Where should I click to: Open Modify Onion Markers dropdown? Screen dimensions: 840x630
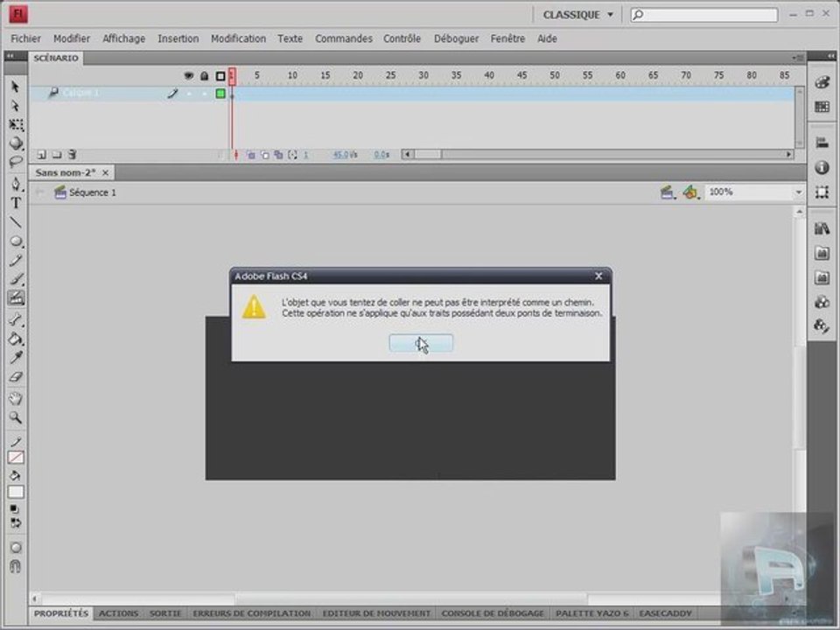(292, 155)
